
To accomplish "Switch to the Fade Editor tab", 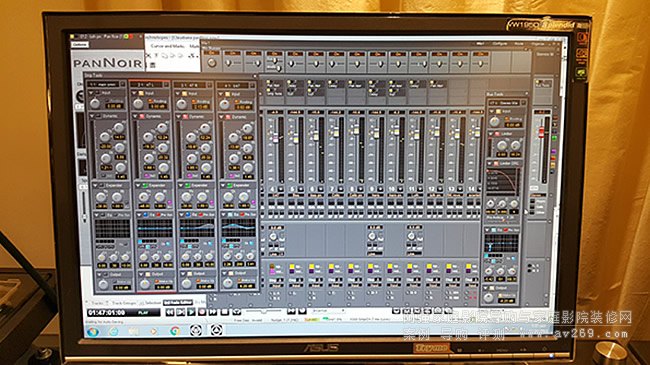I will (178, 303).
